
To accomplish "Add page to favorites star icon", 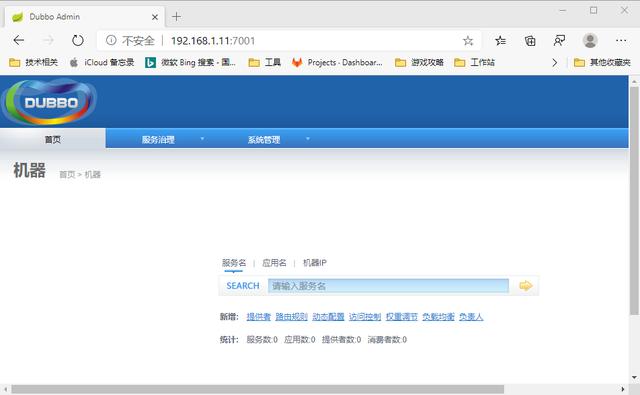I will point(468,41).
